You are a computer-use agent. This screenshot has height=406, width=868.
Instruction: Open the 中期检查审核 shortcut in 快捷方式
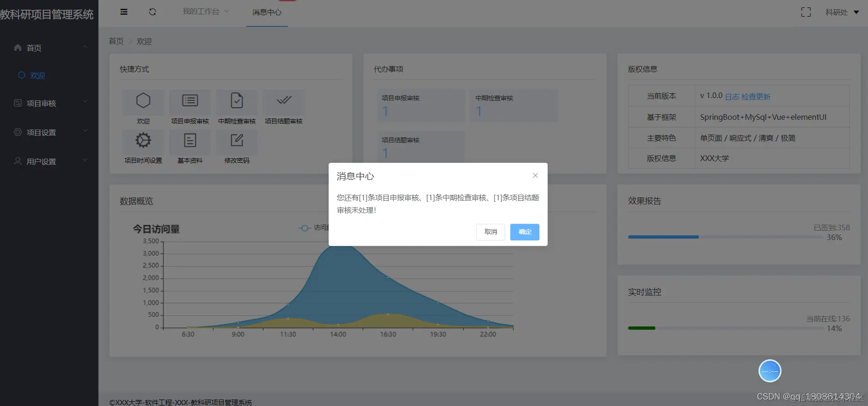(237, 107)
